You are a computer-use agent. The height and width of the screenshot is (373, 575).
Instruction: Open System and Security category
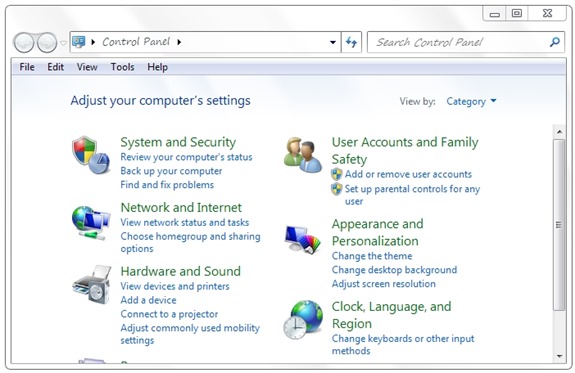coord(178,142)
